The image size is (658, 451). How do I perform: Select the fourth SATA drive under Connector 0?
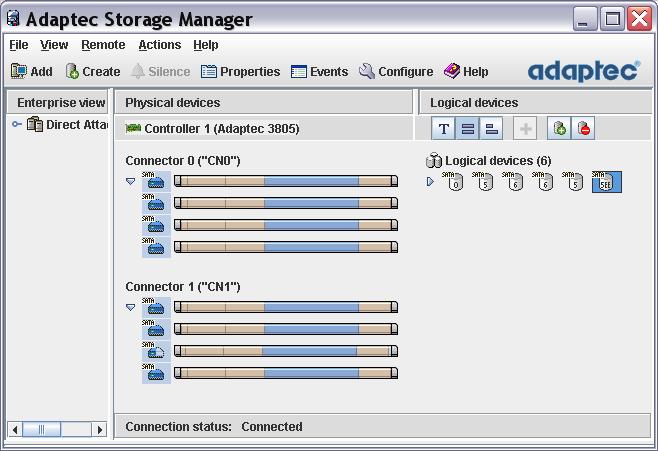click(156, 247)
